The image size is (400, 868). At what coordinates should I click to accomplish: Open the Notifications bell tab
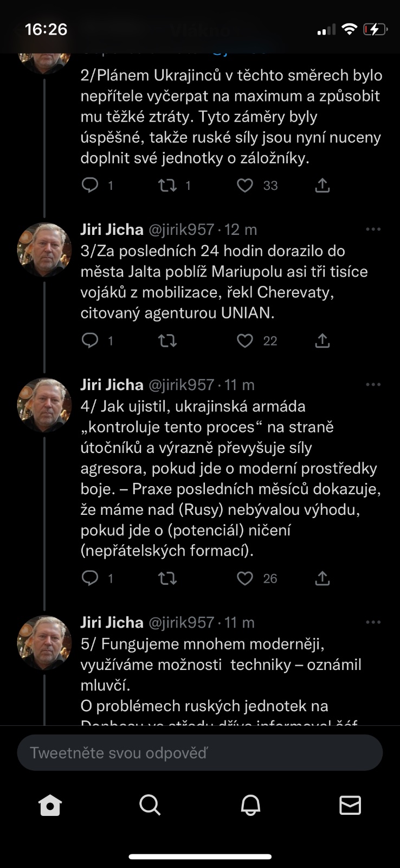(x=250, y=806)
